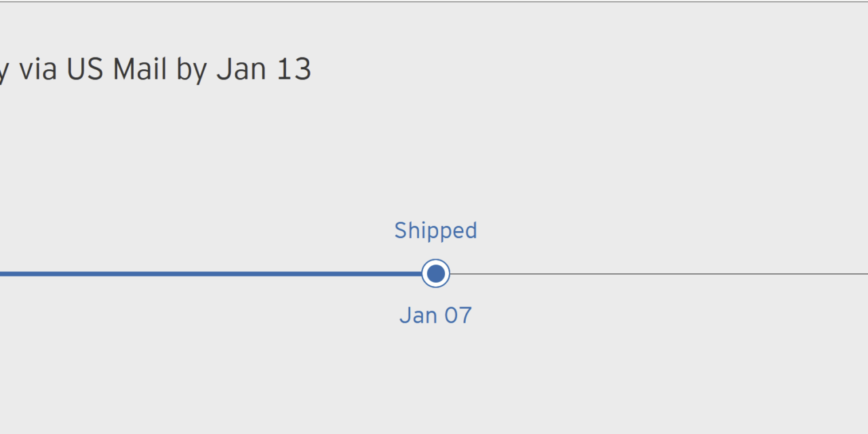The image size is (868, 434).
Task: Click the Shipped timeline marker circle
Action: point(435,274)
